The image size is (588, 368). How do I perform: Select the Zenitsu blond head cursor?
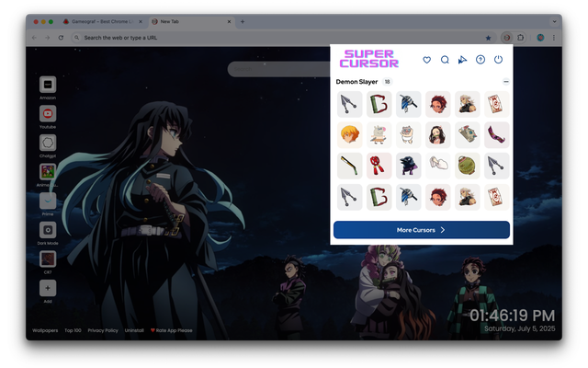point(349,135)
